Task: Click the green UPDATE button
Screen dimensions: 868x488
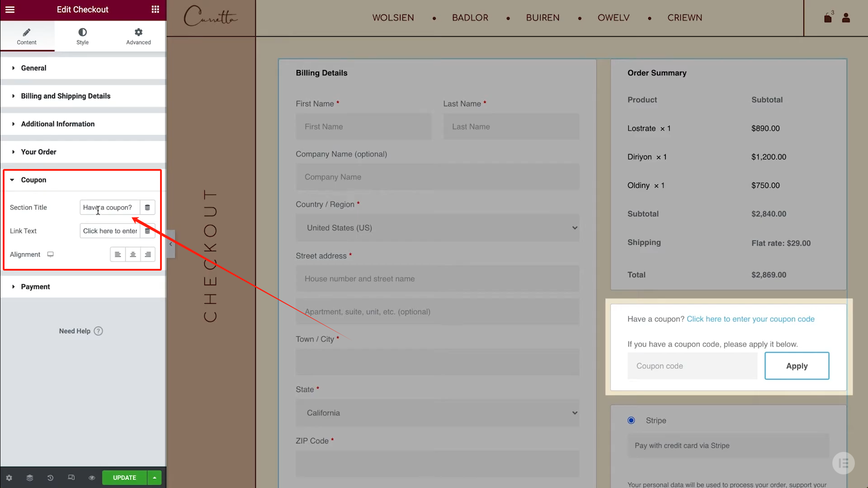Action: 124,478
